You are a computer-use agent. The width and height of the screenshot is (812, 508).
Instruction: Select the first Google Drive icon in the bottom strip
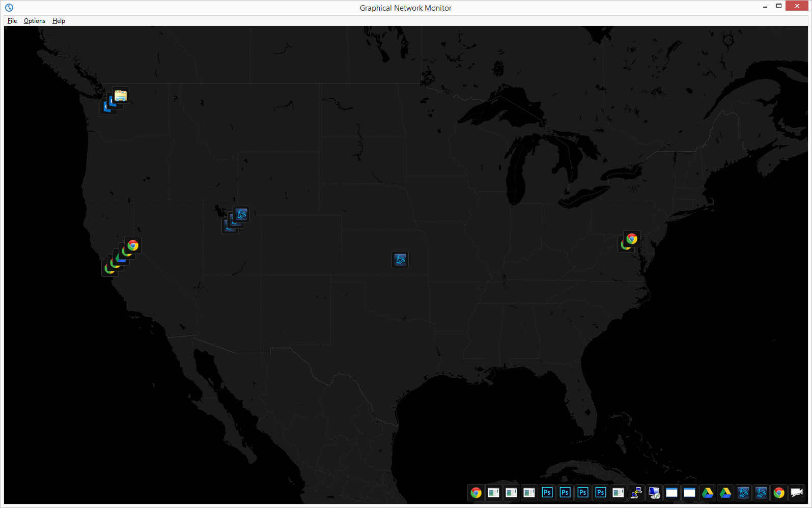point(708,492)
